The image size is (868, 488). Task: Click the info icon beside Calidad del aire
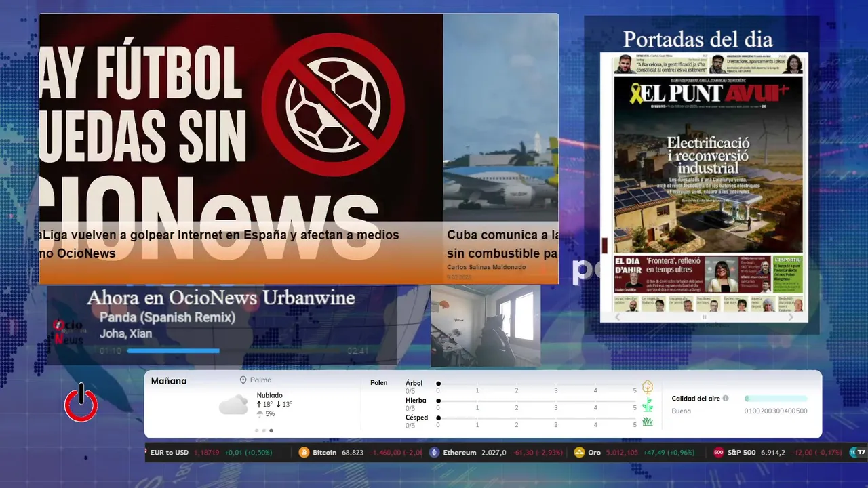tap(726, 399)
